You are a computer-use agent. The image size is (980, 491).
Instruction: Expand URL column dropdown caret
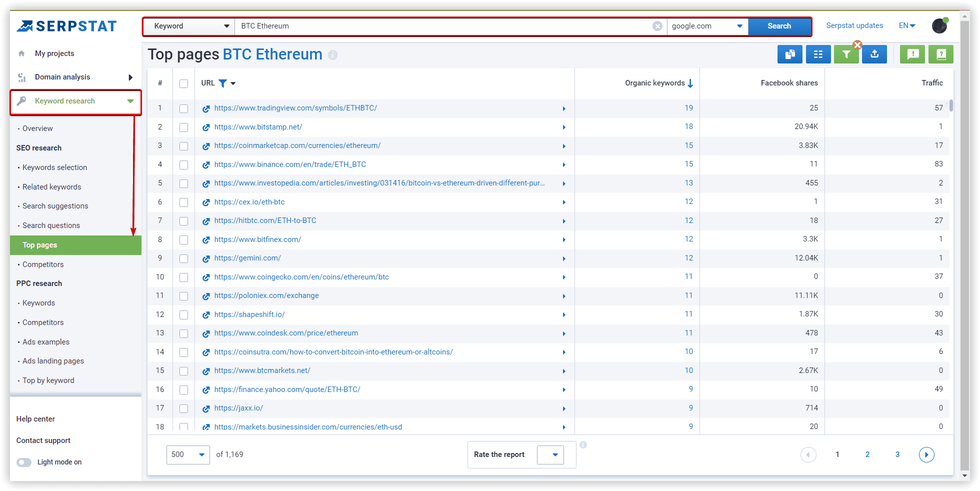pyautogui.click(x=233, y=83)
